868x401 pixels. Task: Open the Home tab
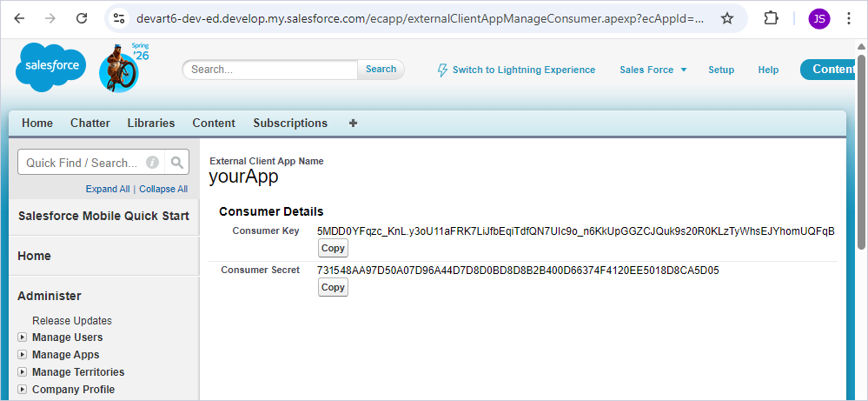pyautogui.click(x=37, y=123)
